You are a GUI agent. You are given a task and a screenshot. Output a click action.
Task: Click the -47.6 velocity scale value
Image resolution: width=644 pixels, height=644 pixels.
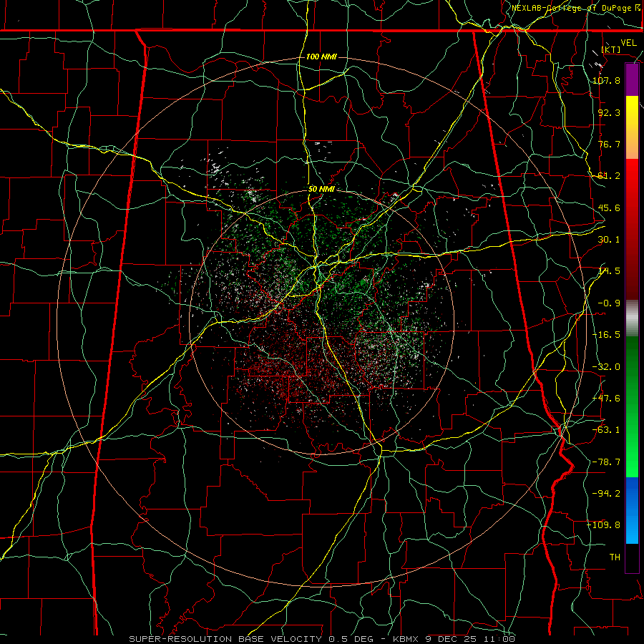pos(606,399)
